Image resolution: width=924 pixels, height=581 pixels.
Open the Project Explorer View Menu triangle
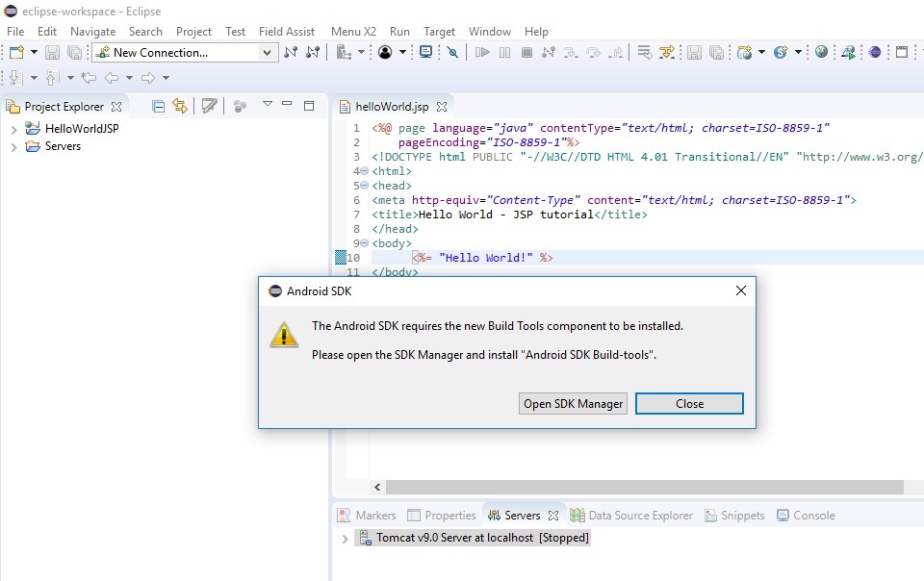tap(268, 104)
